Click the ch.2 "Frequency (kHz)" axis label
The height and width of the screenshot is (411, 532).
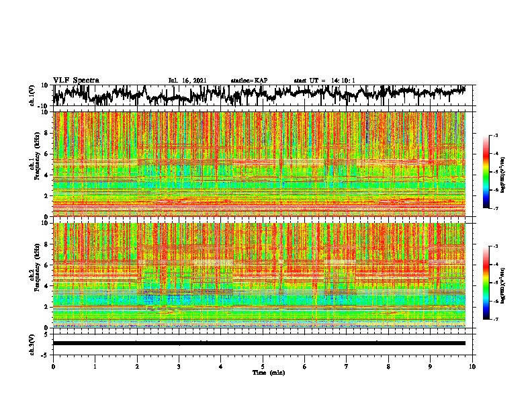[37, 267]
